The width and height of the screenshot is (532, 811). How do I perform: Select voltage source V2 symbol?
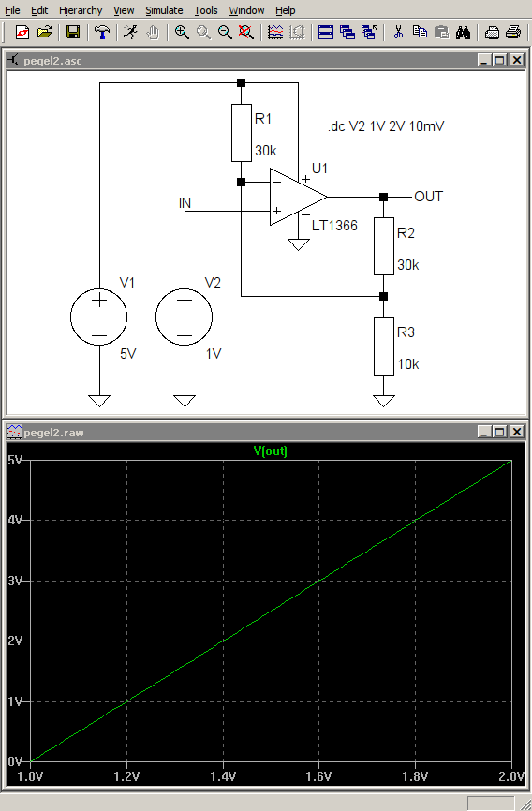click(185, 317)
